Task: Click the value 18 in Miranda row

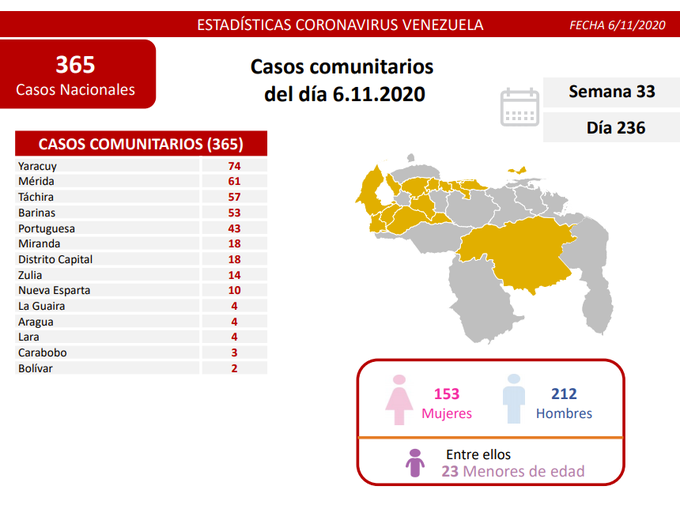Action: click(x=234, y=243)
